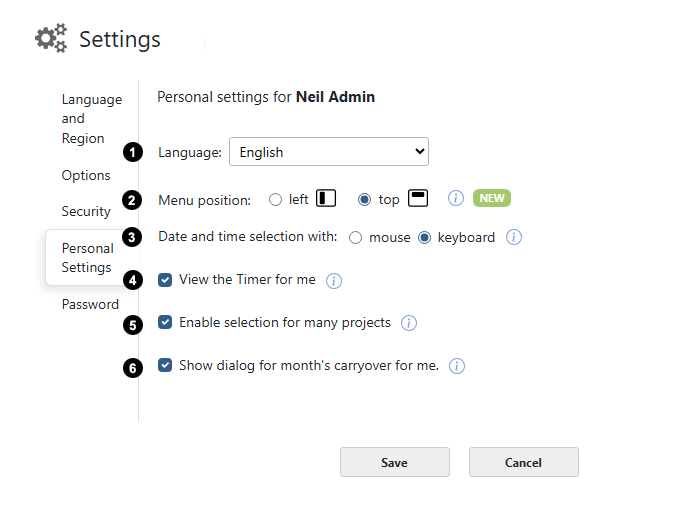Choose keyboard for date and time selection

click(424, 238)
